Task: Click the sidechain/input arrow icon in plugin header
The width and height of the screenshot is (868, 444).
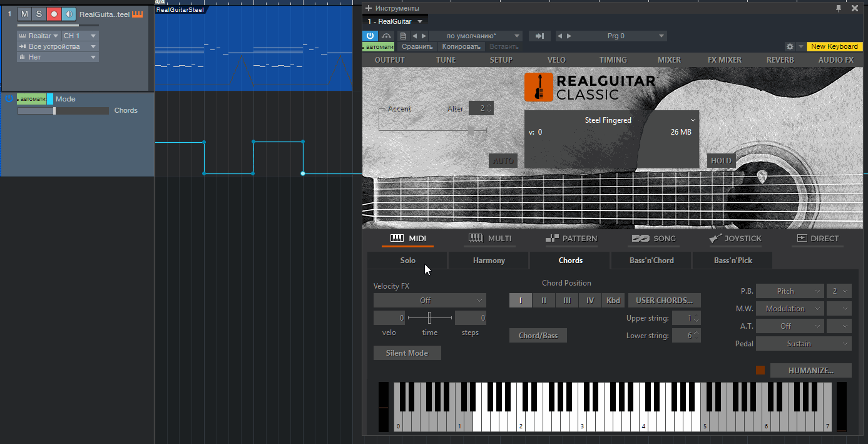Action: (539, 36)
